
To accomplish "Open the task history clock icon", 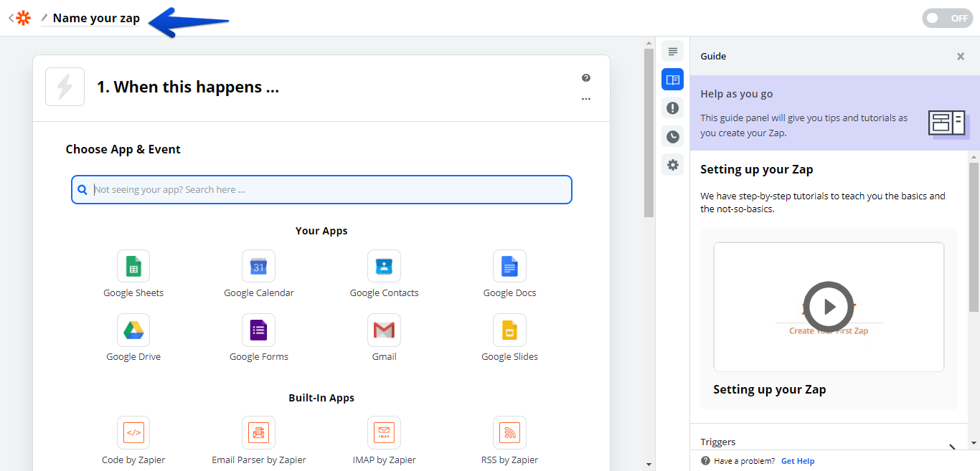I will pyautogui.click(x=672, y=136).
